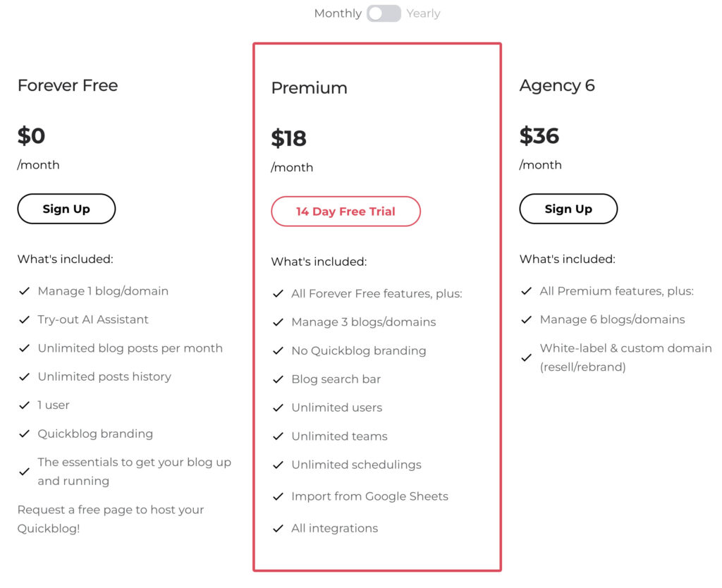Click the Request a free page text
722x588 pixels.
[110, 518]
